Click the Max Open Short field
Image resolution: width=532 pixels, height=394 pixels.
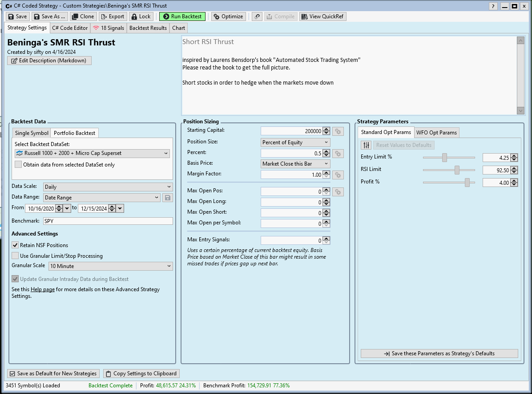[291, 213]
